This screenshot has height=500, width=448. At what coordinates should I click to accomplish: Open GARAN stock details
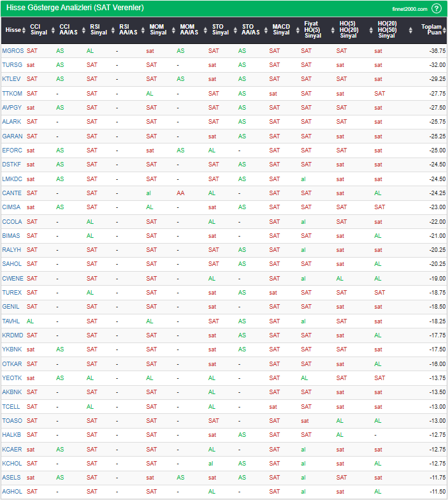(x=12, y=136)
